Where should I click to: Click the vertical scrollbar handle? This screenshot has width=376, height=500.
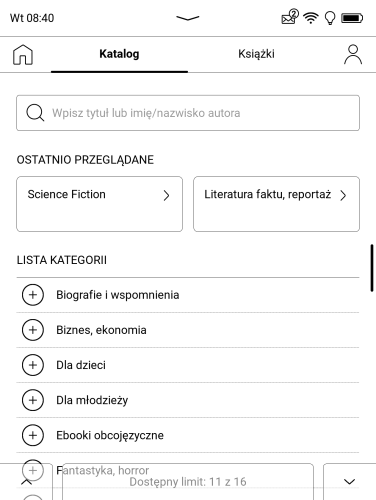tap(372, 268)
